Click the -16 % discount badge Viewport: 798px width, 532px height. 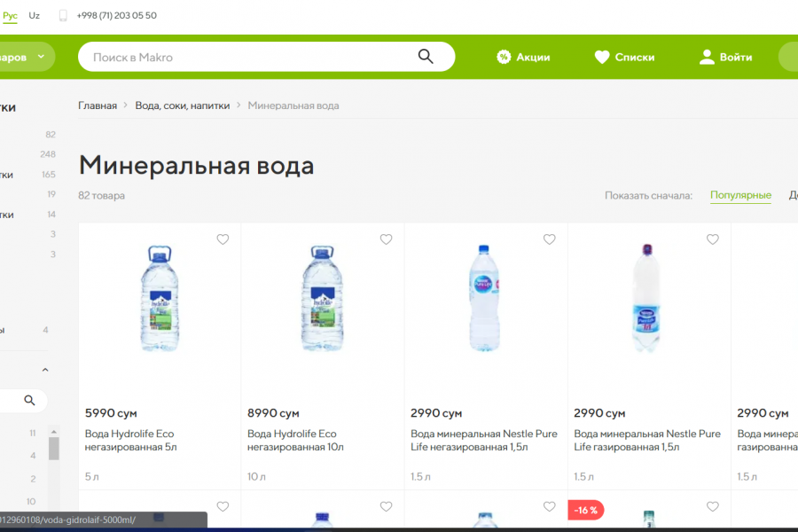click(586, 510)
